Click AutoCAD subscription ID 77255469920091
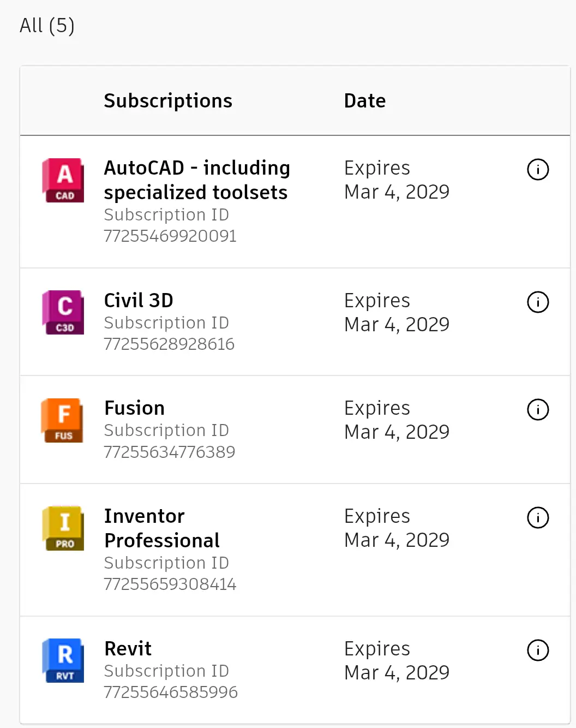 (170, 236)
